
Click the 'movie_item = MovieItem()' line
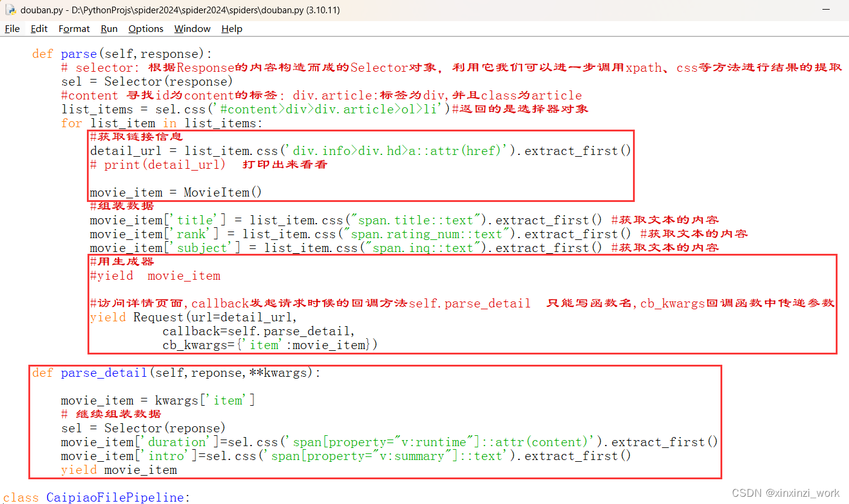coord(176,192)
